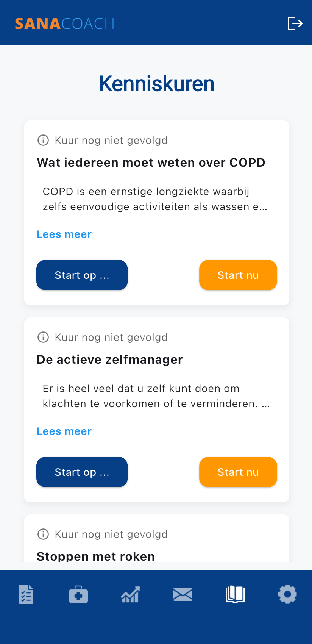Open the progress chart tab
Viewport: 312px width, 644px height.
[130, 594]
